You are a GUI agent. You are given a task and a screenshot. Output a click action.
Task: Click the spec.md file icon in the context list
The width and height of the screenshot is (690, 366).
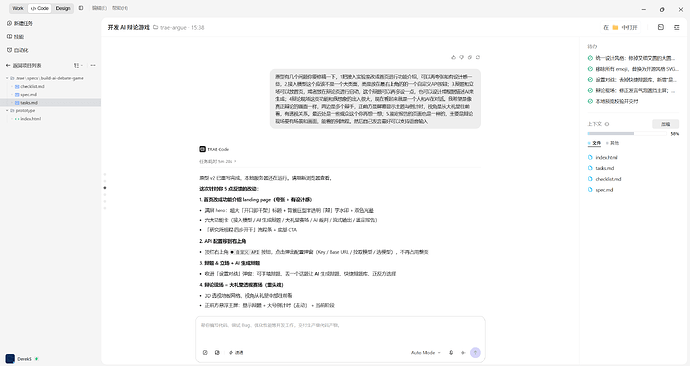point(591,190)
